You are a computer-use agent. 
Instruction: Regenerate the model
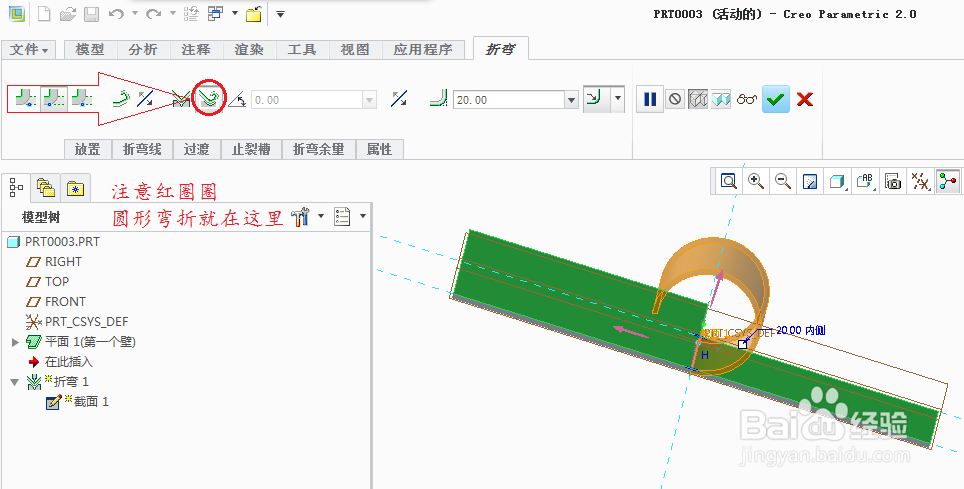[x=191, y=14]
